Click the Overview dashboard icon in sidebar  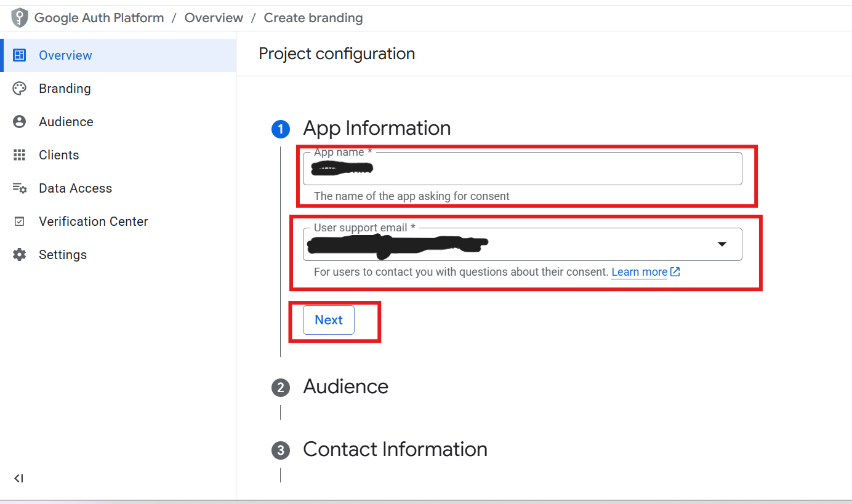pyautogui.click(x=20, y=55)
